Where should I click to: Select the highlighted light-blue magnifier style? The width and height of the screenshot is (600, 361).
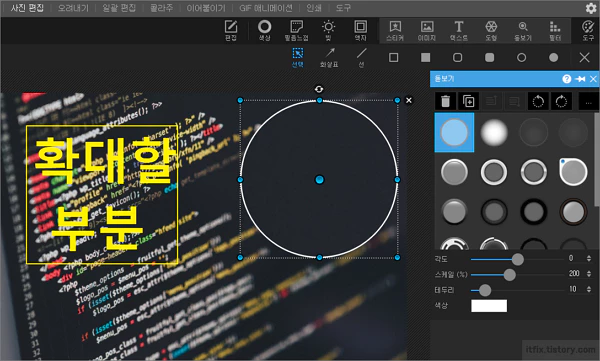coord(454,132)
